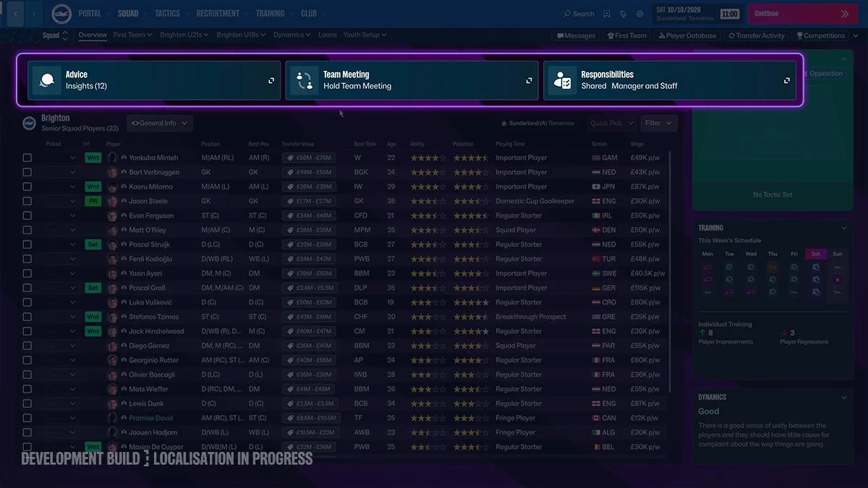Open First Team shortcut on right
Image resolution: width=868 pixels, height=488 pixels.
point(626,35)
